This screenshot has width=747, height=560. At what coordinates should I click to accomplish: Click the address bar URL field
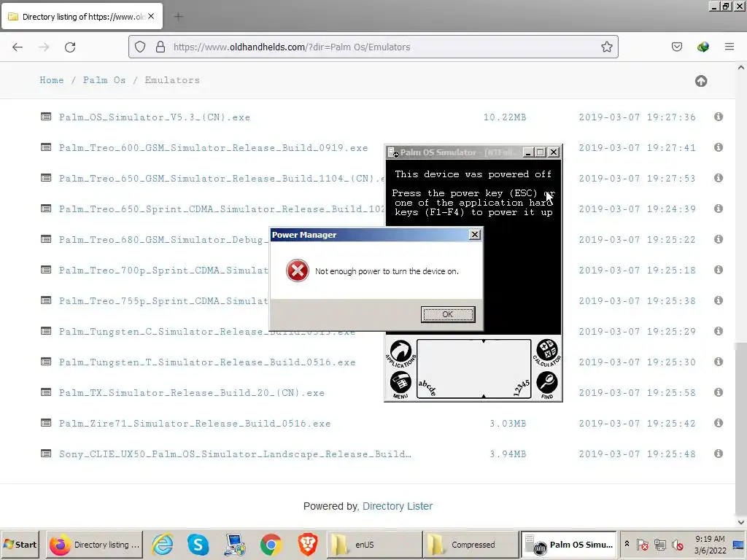point(373,47)
